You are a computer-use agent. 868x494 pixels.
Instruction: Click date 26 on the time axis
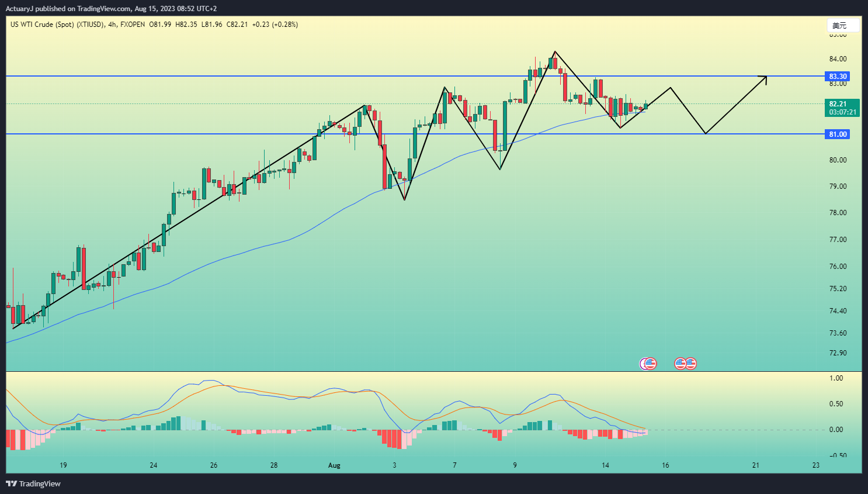tap(214, 465)
